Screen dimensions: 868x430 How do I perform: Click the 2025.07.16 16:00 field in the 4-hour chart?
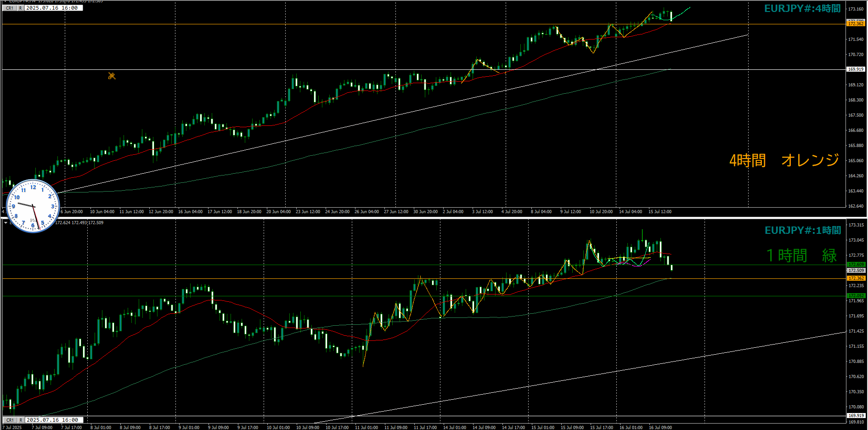coord(54,8)
